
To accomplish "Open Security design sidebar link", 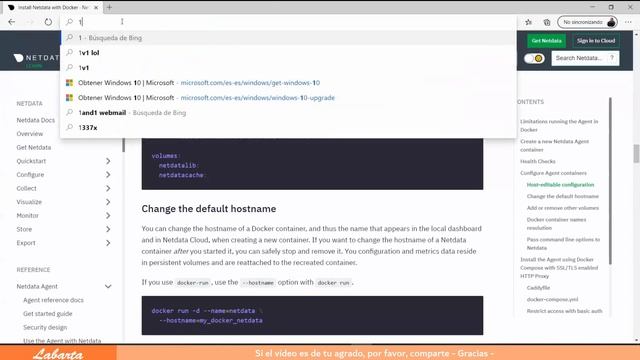I will pyautogui.click(x=45, y=327).
